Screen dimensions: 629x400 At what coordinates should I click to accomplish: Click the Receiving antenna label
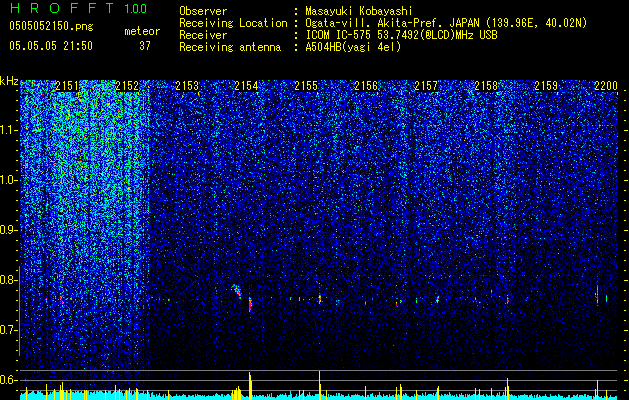[230, 47]
